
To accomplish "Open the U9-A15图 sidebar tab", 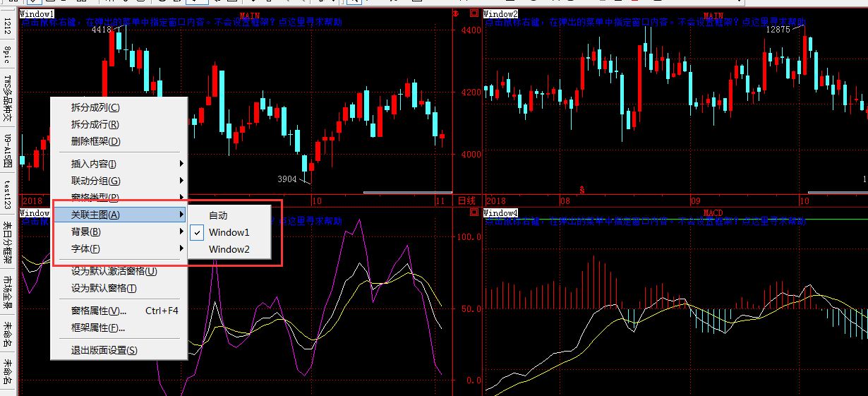I will point(7,151).
